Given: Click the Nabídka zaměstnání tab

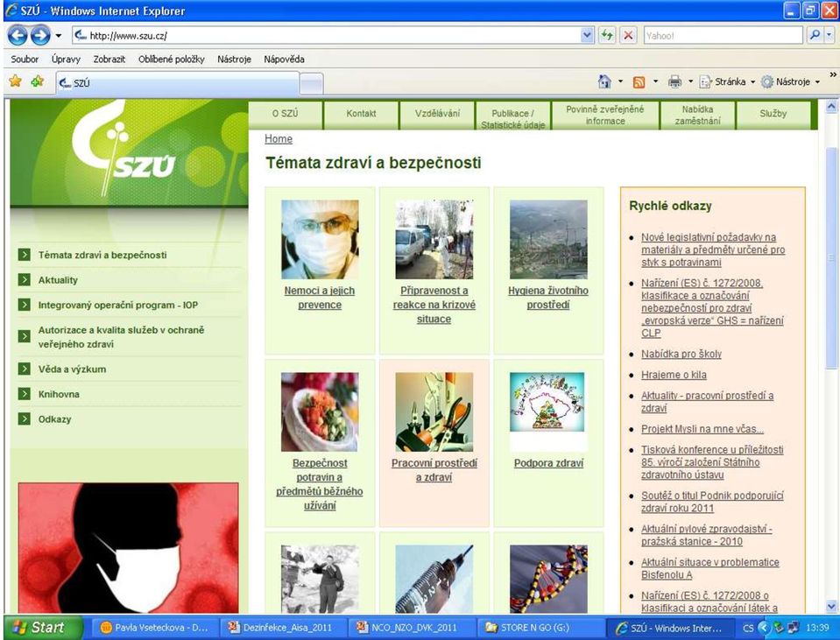Looking at the screenshot, I should pos(697,116).
